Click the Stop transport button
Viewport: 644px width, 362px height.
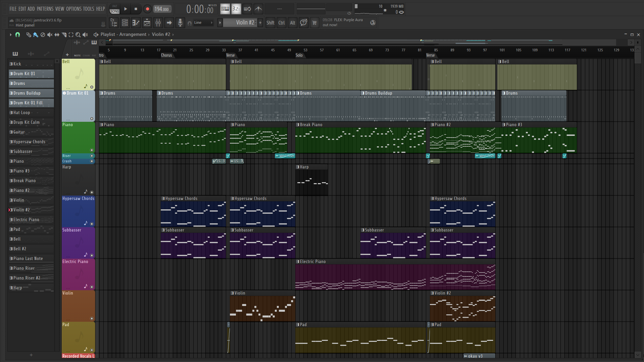point(136,9)
